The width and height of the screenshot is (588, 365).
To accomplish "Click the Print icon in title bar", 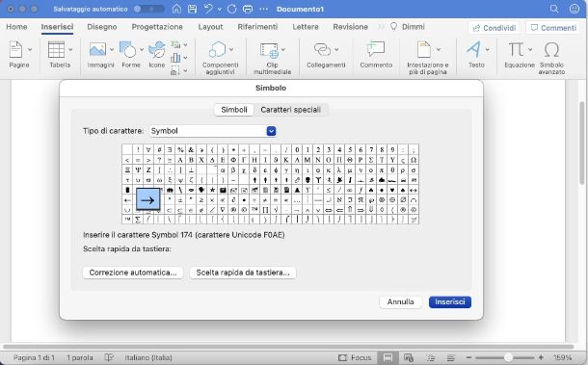I will pos(248,9).
